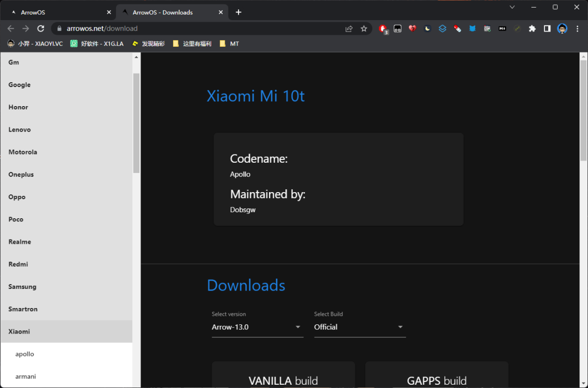Select the apollo device in sidebar
This screenshot has width=588, height=388.
[24, 354]
